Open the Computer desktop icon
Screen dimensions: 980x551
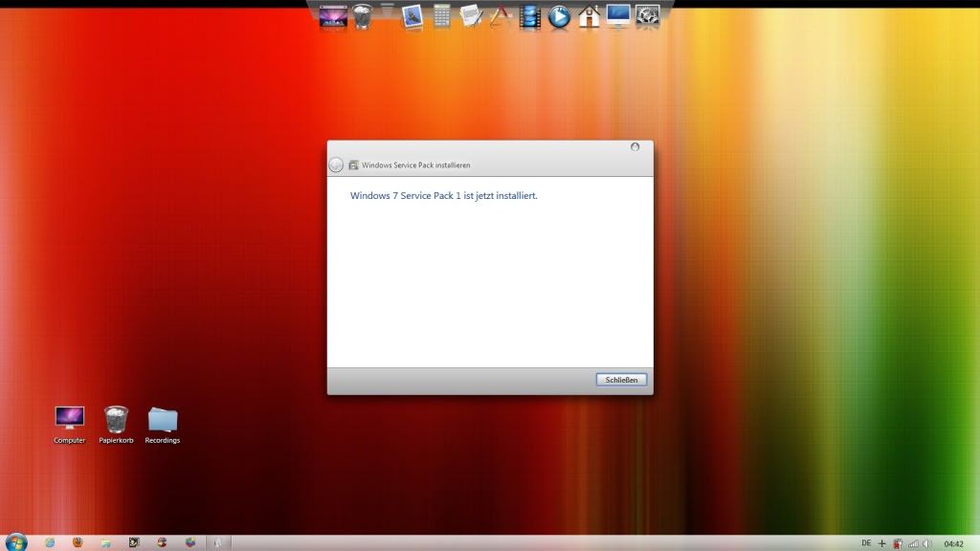coord(69,425)
